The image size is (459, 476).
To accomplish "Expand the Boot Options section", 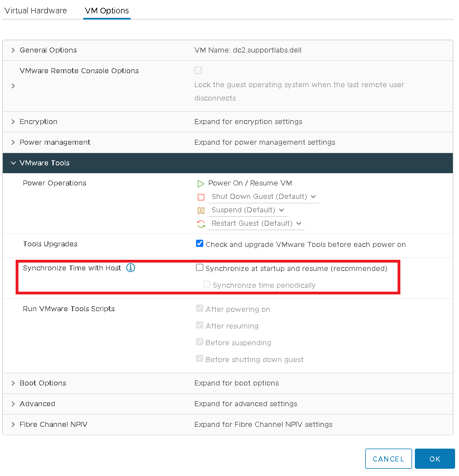I will click(x=12, y=383).
